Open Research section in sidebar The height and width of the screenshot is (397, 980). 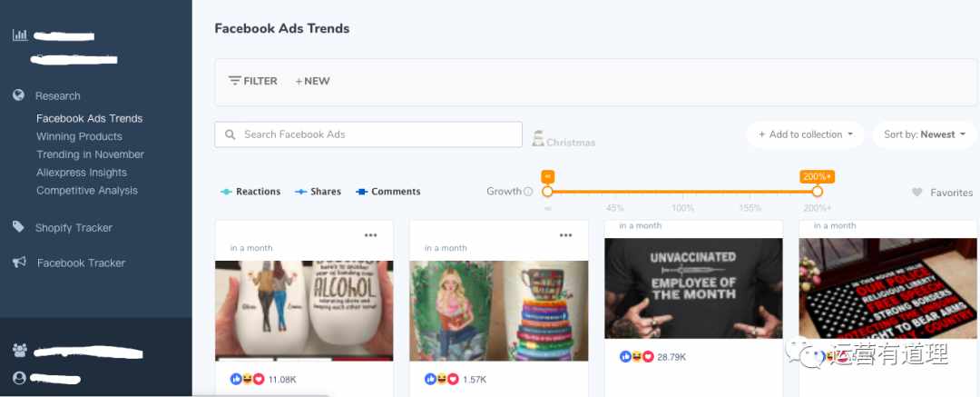pyautogui.click(x=57, y=95)
